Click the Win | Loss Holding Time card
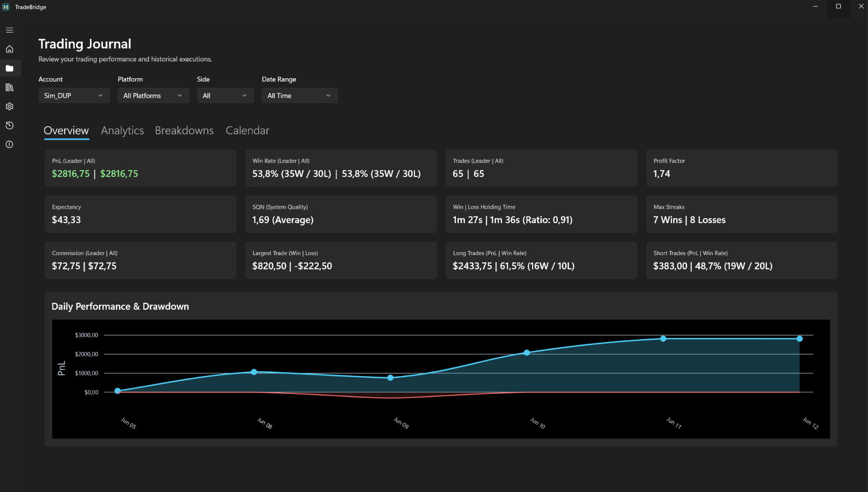This screenshot has width=868, height=492. (541, 214)
